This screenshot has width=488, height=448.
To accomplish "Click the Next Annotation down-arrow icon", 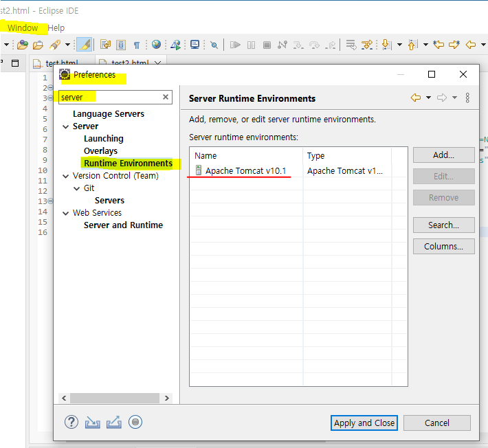I will 386,45.
